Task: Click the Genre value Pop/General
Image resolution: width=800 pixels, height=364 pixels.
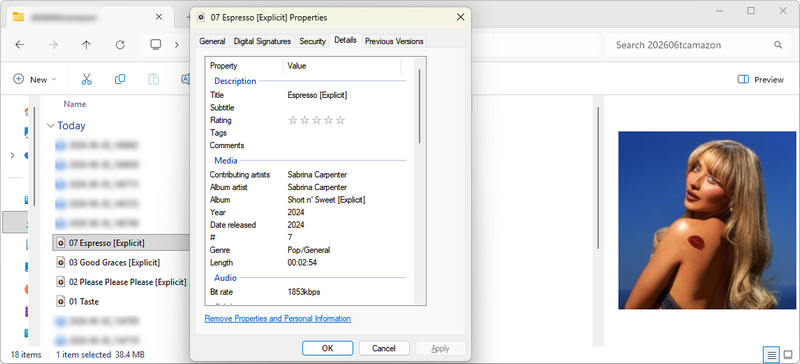Action: tap(309, 250)
